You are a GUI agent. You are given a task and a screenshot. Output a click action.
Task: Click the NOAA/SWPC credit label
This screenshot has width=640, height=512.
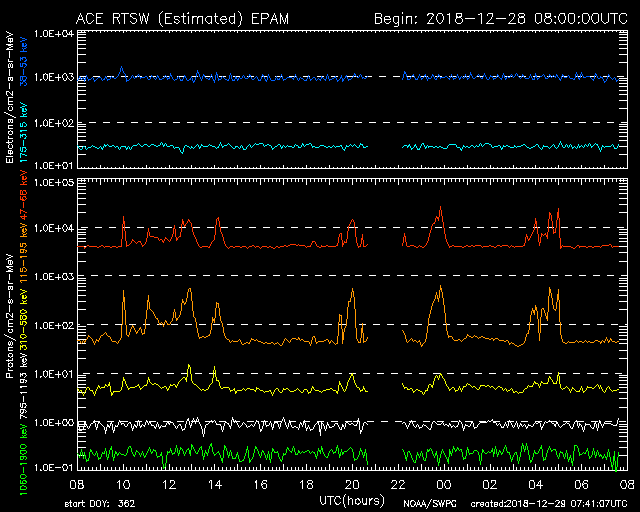pyautogui.click(x=426, y=503)
